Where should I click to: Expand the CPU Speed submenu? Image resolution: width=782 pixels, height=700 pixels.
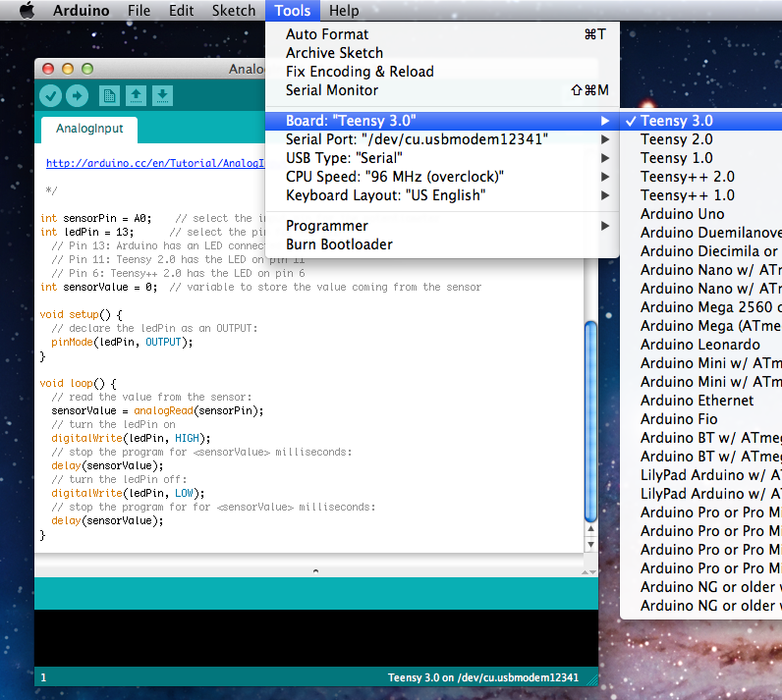[442, 177]
